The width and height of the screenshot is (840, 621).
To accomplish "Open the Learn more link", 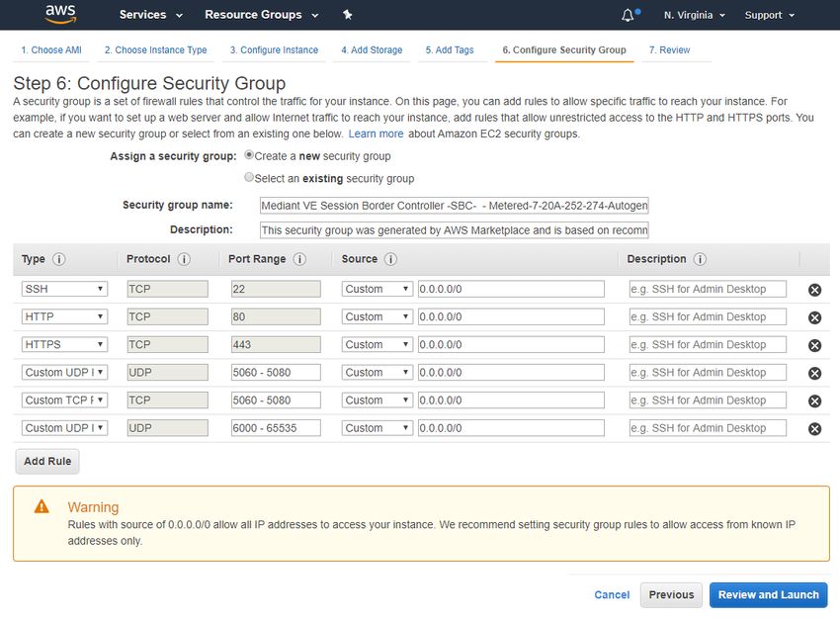I will [377, 133].
